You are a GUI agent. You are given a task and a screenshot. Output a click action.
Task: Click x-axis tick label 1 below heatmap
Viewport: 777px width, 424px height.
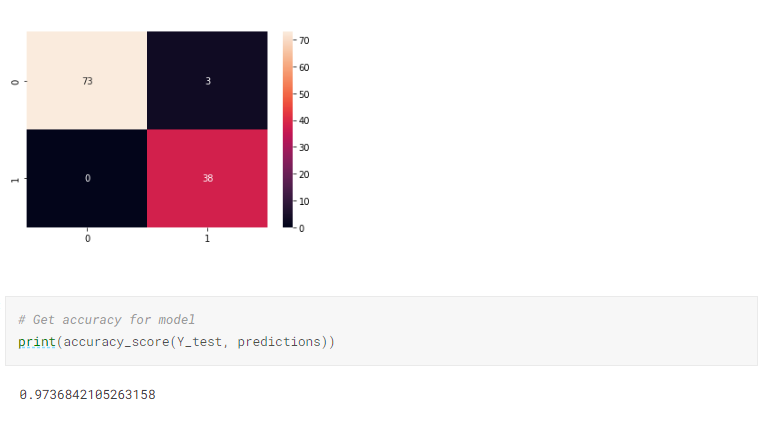tap(207, 239)
